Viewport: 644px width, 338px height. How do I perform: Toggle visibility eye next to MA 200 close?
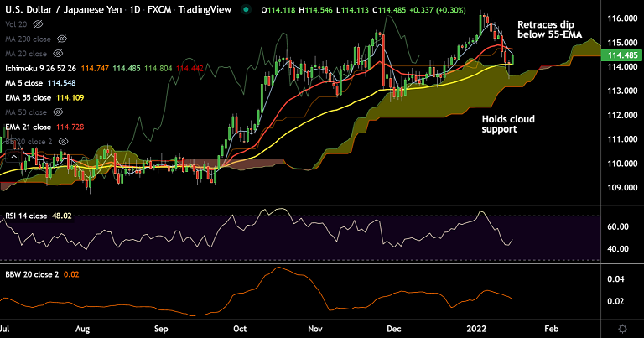[x=62, y=39]
